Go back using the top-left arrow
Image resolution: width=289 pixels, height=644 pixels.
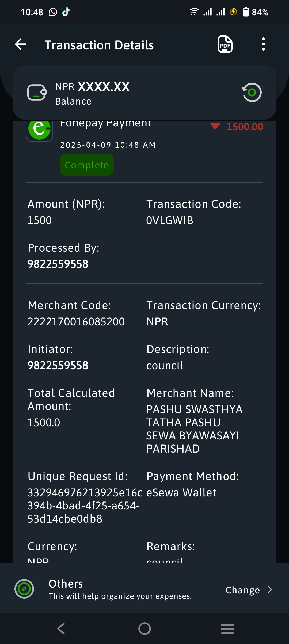pyautogui.click(x=21, y=44)
